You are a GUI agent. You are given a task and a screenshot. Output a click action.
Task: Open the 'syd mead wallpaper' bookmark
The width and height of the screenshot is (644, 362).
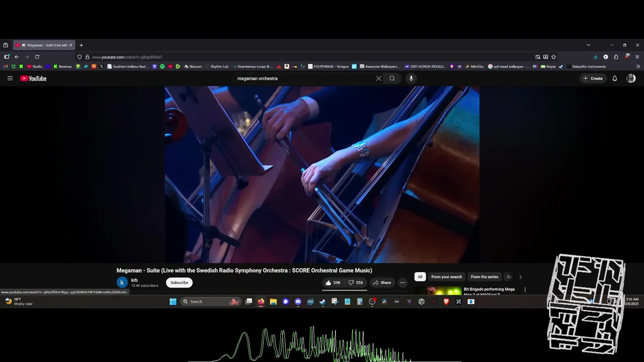509,66
